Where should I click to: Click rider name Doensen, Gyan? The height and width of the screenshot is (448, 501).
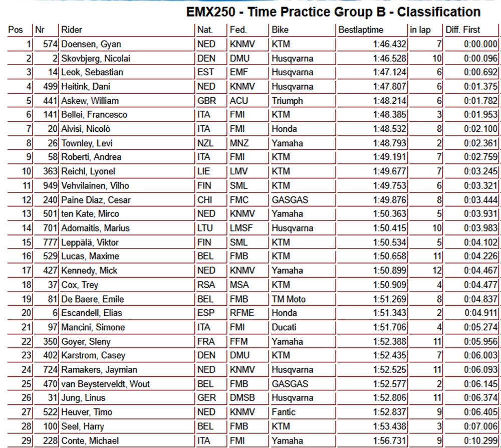click(x=91, y=44)
